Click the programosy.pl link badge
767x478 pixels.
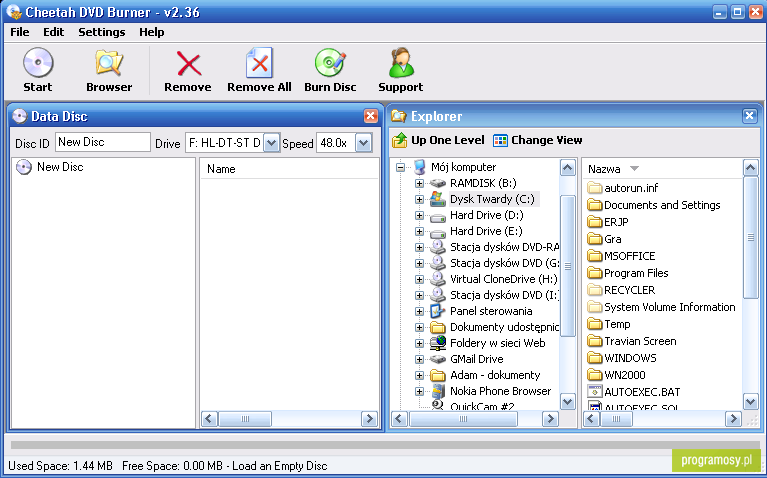pyautogui.click(x=716, y=460)
